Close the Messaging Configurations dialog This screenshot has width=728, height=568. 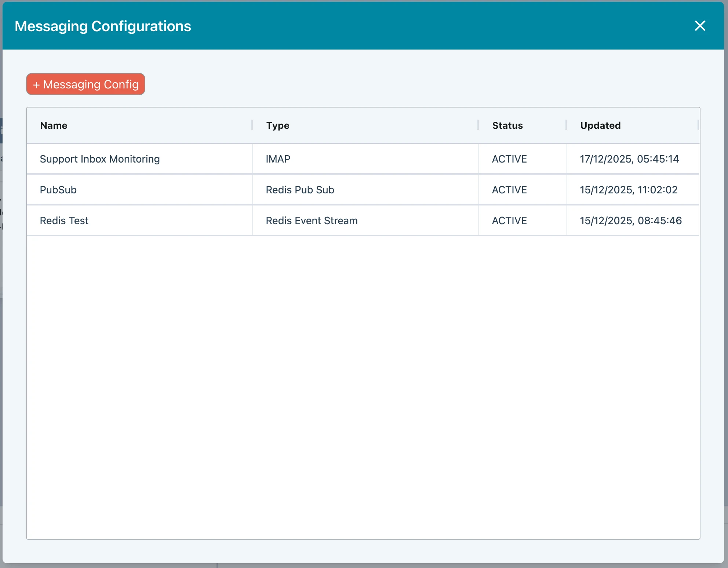pyautogui.click(x=700, y=26)
